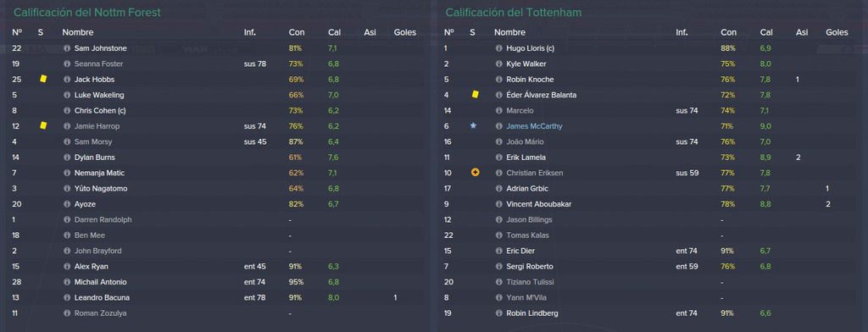Click Calificación del Tottenham panel title

pyautogui.click(x=513, y=12)
